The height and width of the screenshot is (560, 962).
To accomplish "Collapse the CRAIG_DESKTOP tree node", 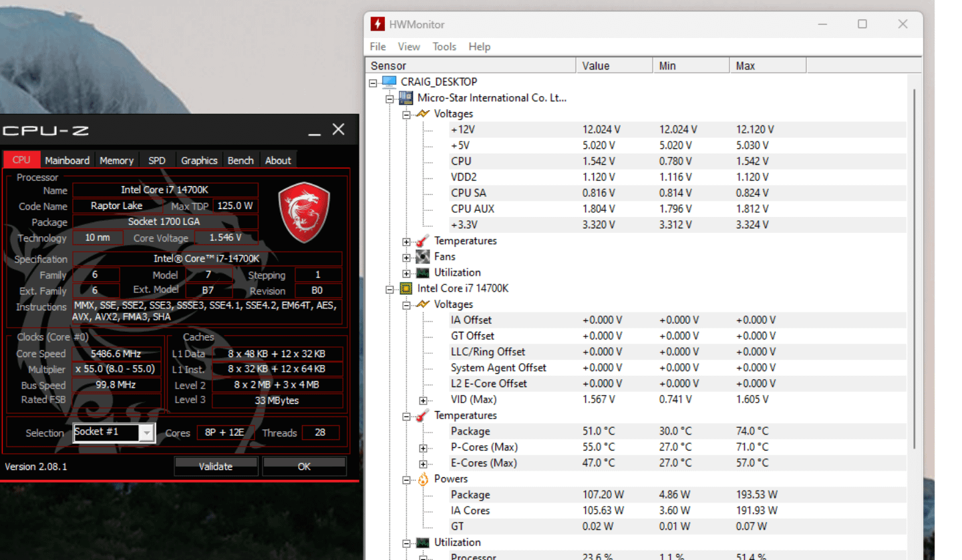I will (373, 83).
